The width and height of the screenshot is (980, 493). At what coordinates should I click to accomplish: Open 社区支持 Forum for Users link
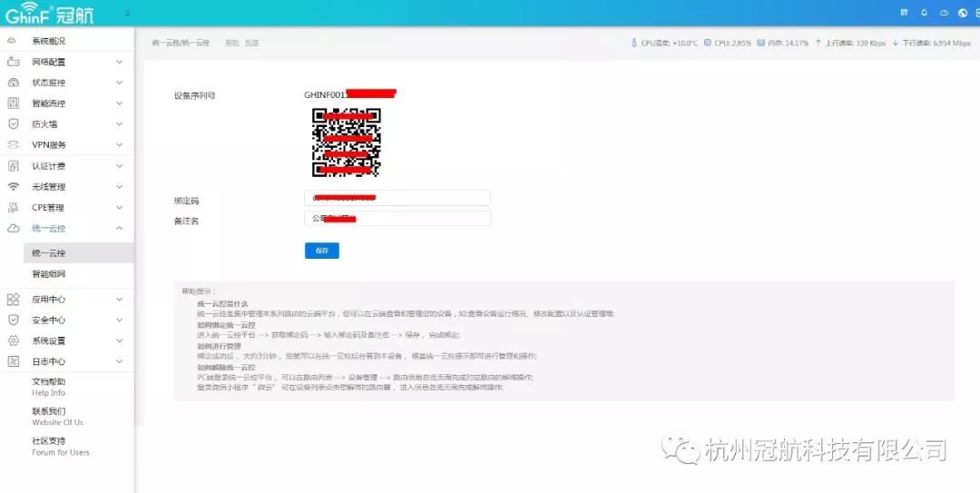(61, 446)
